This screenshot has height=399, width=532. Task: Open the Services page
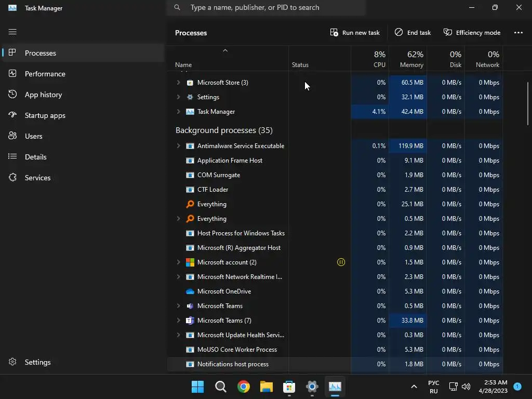click(x=83, y=178)
